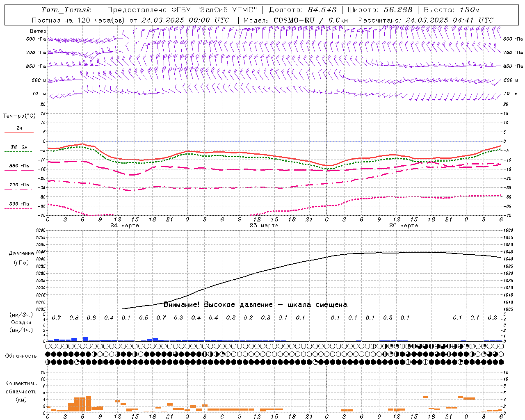Click the 2м legend entry under temperature
The height and width of the screenshot is (420, 525).
[19, 128]
